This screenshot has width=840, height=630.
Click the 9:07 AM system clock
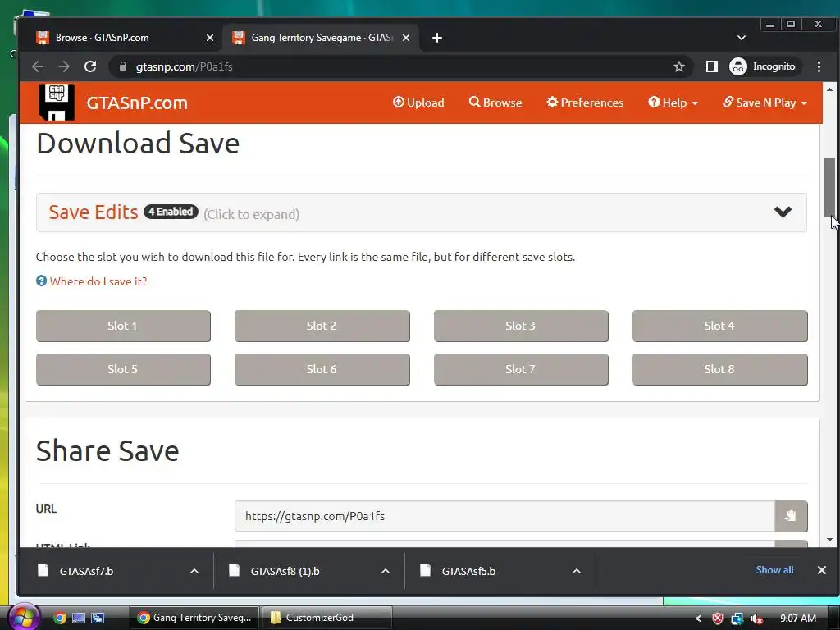tap(797, 619)
